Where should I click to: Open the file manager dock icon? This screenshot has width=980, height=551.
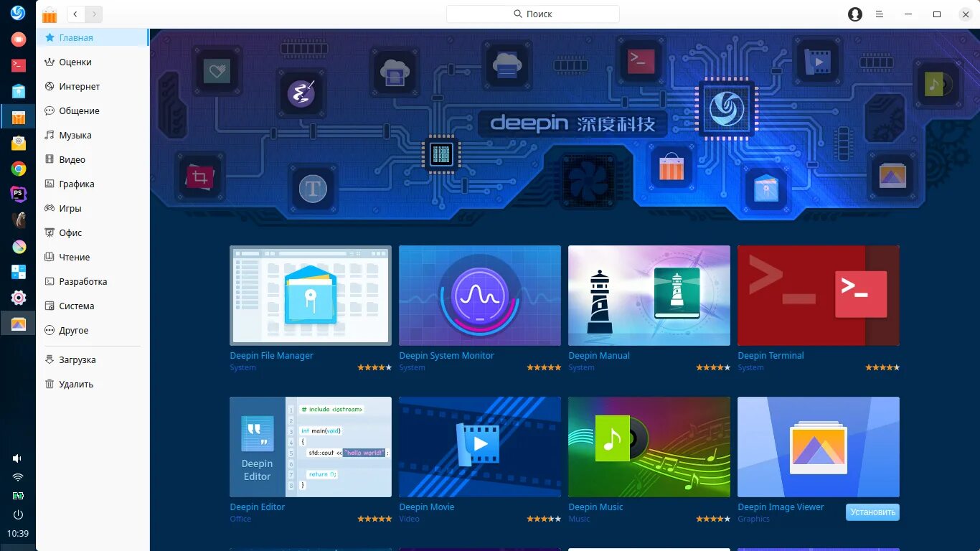(18, 91)
